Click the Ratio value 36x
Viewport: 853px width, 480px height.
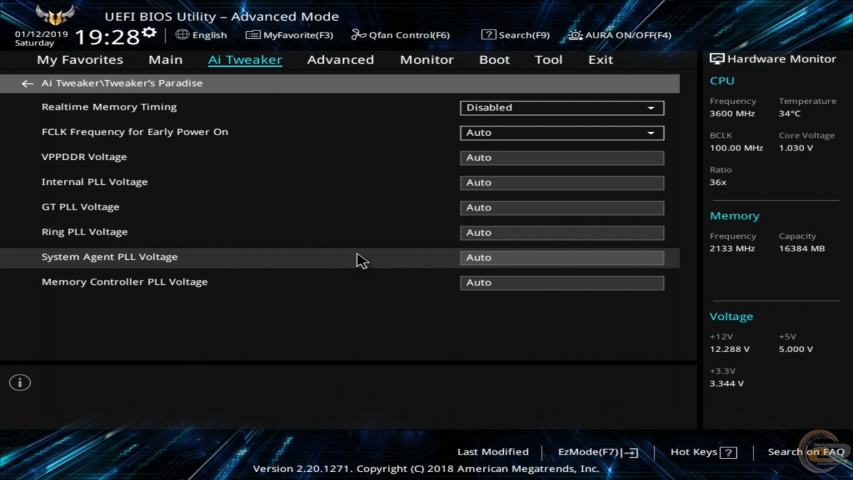pyautogui.click(x=718, y=182)
